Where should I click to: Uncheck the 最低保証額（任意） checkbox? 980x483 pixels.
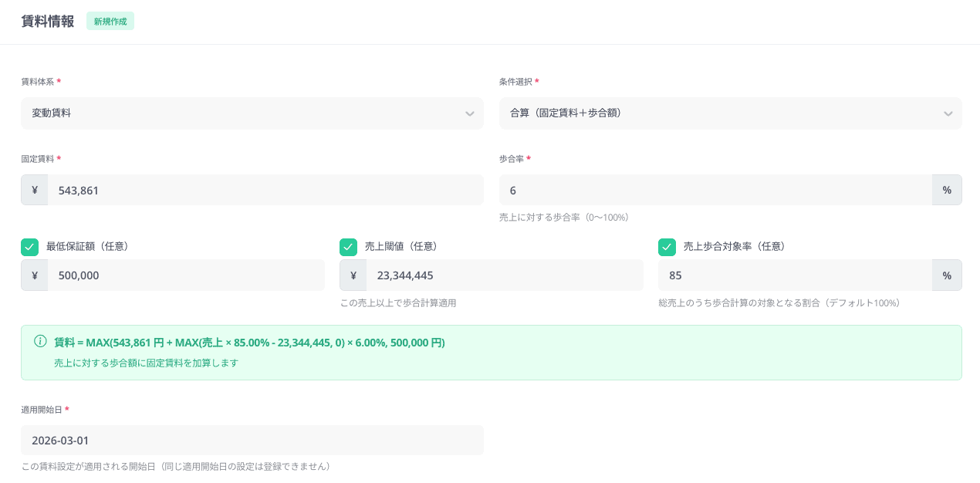(29, 247)
